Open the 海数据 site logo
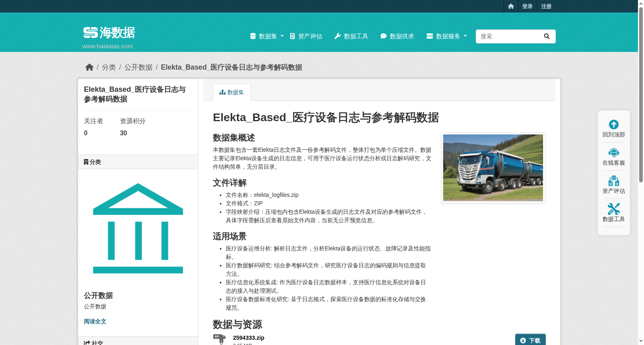This screenshot has width=644, height=345. (x=109, y=33)
